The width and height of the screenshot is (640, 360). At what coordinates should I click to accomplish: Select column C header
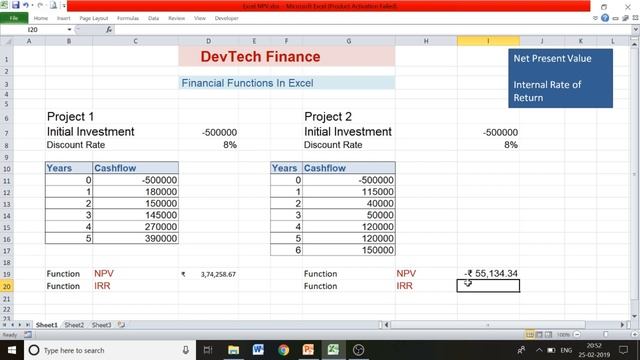136,41
